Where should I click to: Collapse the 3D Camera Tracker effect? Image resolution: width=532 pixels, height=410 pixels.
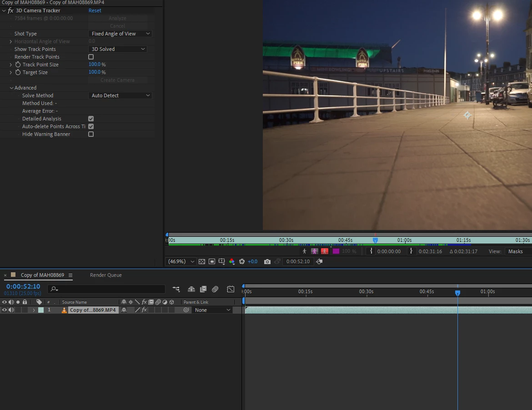pyautogui.click(x=4, y=10)
